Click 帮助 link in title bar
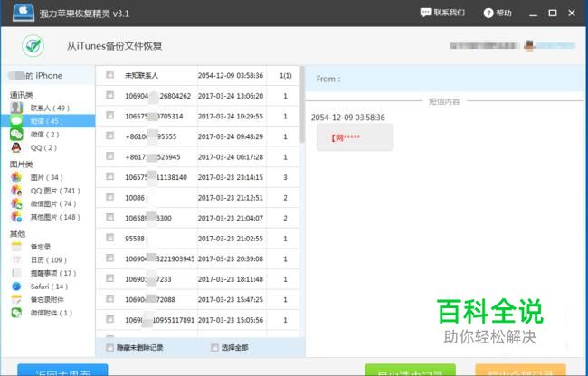Screen dimensions: 588x376 coord(504,13)
